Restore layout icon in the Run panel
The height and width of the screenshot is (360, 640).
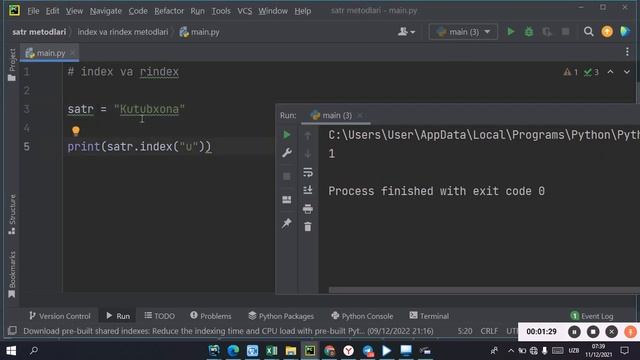[x=287, y=199]
